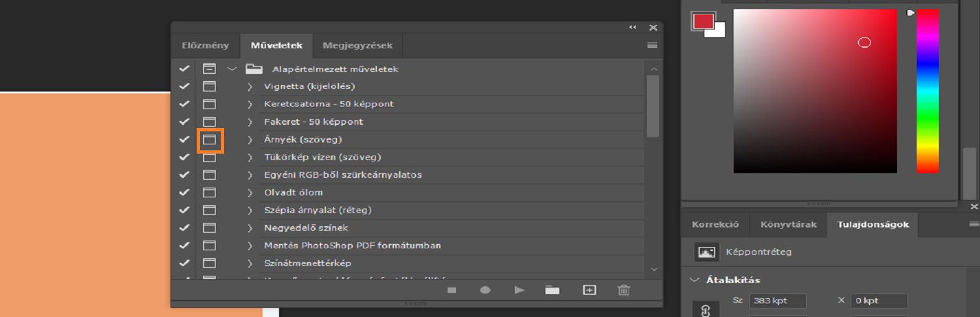The width and height of the screenshot is (980, 317).
Task: Toggle dialog icon for Fakeret - 50 képpont
Action: point(209,122)
